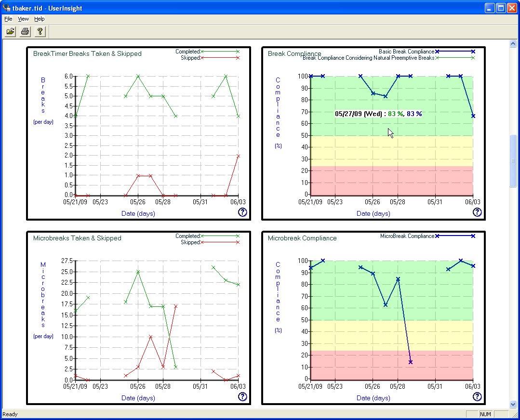520x420 pixels.
Task: Open a file with the toolbar folder icon
Action: pyautogui.click(x=10, y=31)
